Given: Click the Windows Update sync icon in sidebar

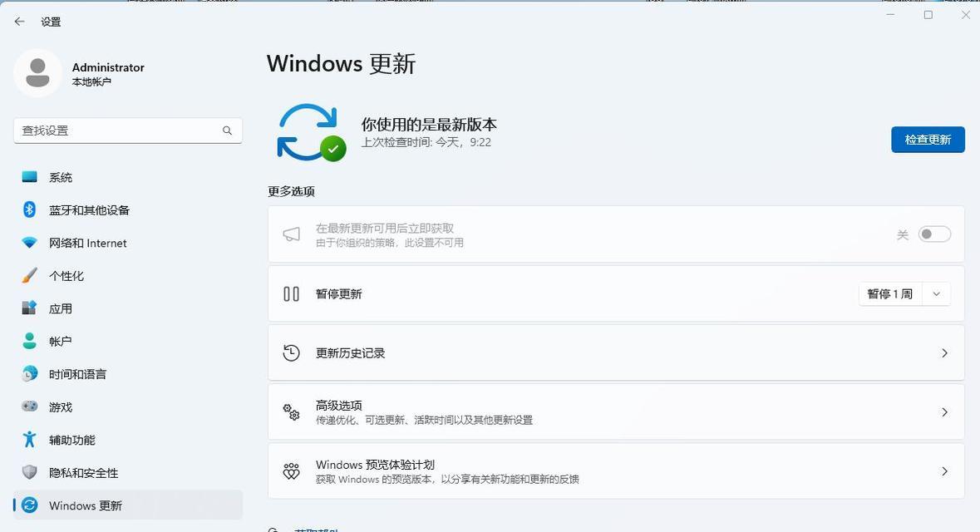Looking at the screenshot, I should pos(29,505).
